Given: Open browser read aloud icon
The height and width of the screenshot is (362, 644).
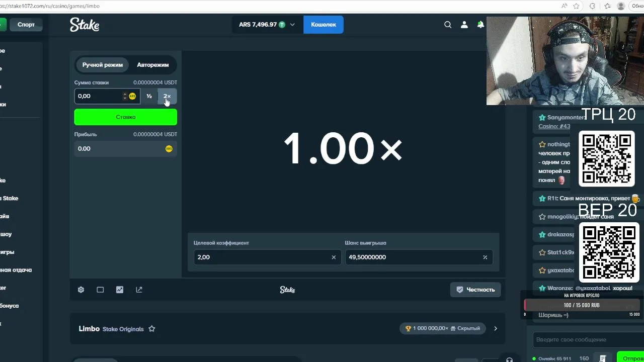Looking at the screenshot, I should click(565, 6).
